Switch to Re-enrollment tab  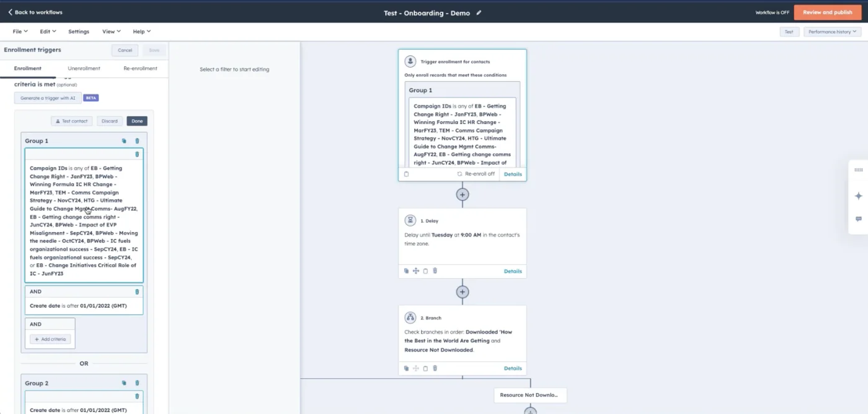point(140,68)
